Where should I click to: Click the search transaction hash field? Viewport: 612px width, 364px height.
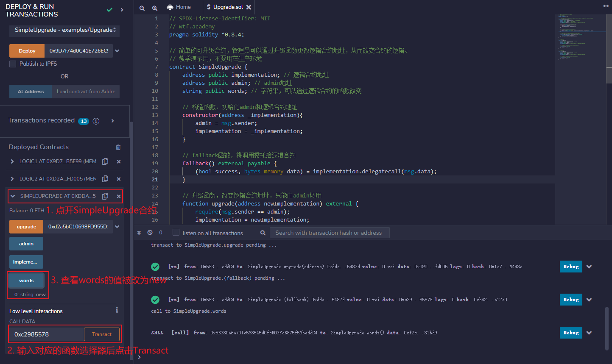click(x=330, y=233)
